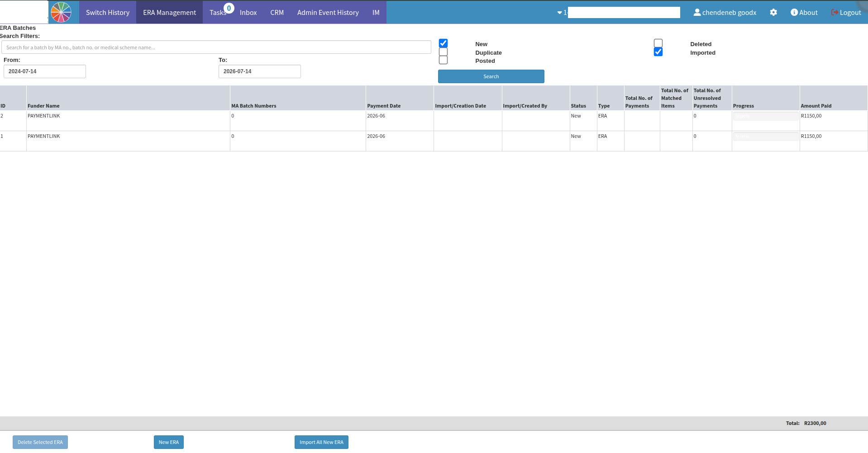
Task: Open the Tasks tab
Action: 218,12
